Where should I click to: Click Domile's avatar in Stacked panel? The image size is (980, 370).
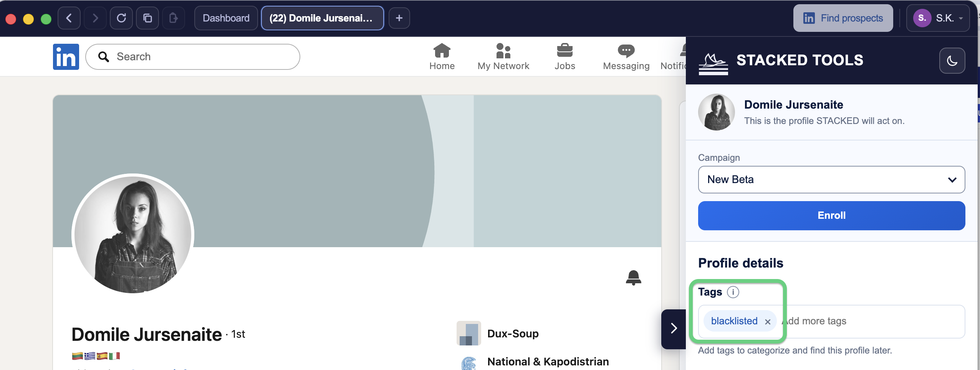point(717,112)
